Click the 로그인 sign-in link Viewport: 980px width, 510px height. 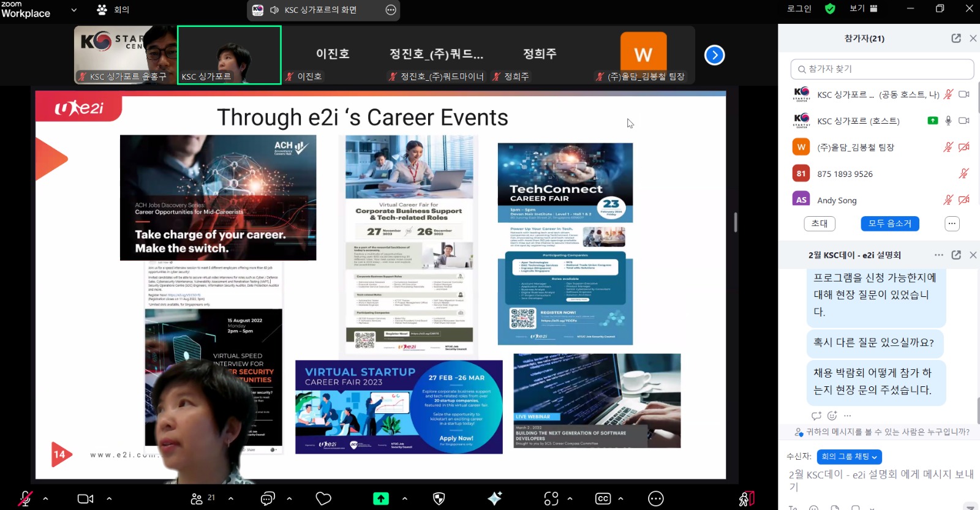799,9
